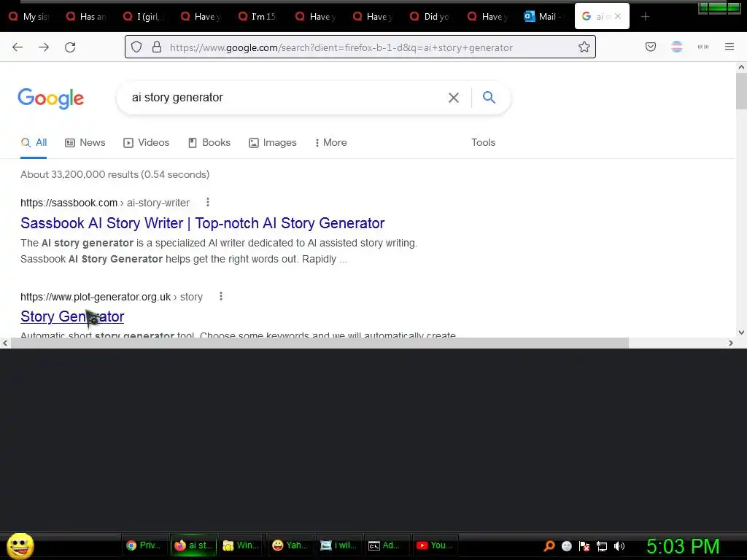The height and width of the screenshot is (560, 747).
Task: Open the Story Generator result link
Action: (72, 316)
